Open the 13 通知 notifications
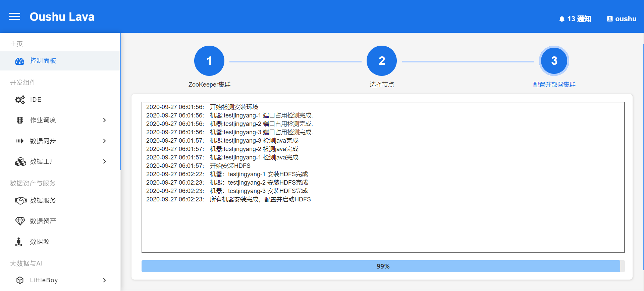 pos(575,19)
